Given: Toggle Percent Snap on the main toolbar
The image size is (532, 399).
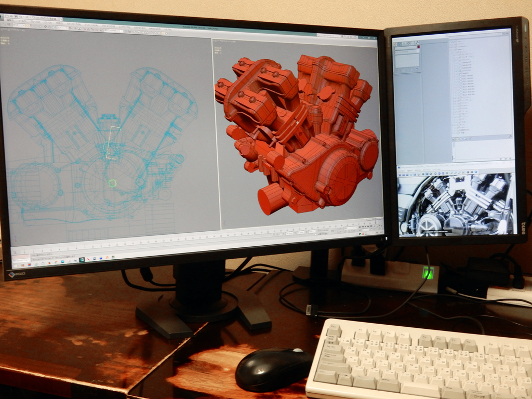Looking at the screenshot, I should coord(92,30).
